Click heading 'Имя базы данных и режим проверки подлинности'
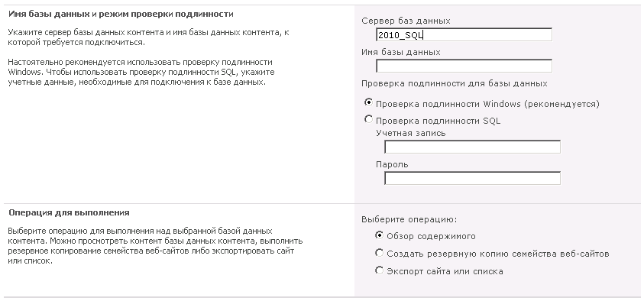The width and height of the screenshot is (644, 301). (x=121, y=14)
